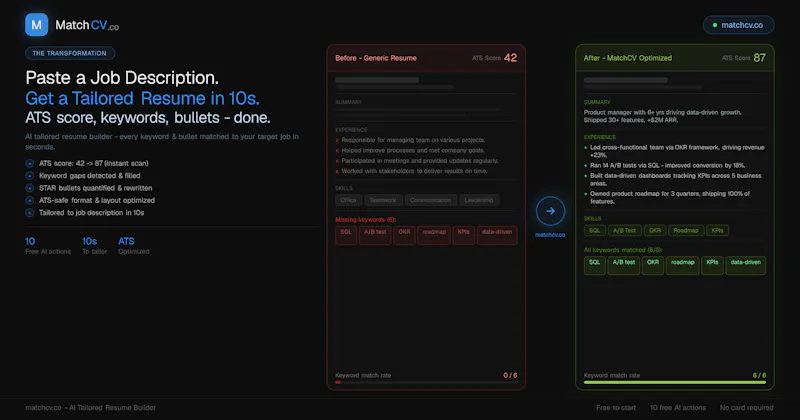Screen dimensions: 800x420
Task: Click the matchcv.co label under arrow
Action: click(x=550, y=235)
